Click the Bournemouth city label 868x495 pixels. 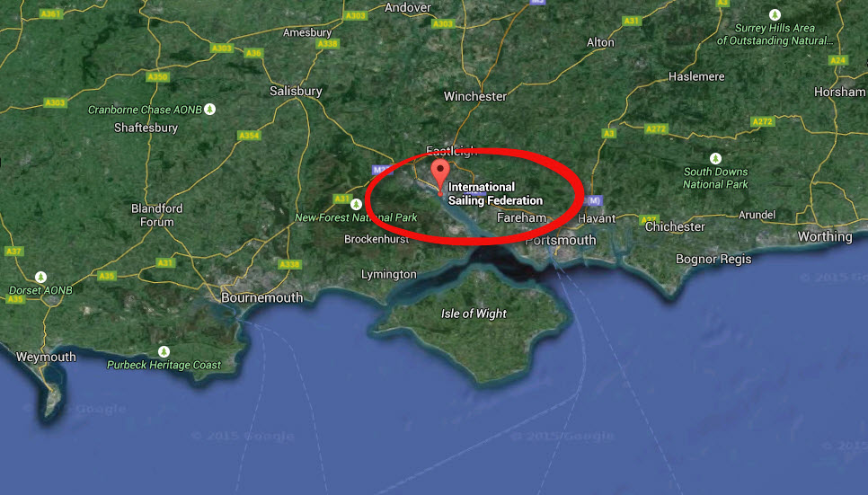261,298
